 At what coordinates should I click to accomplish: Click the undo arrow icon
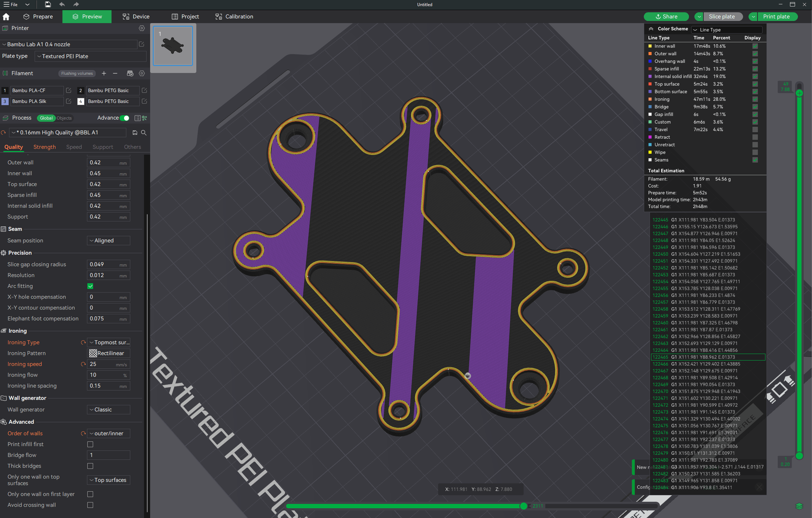[62, 4]
